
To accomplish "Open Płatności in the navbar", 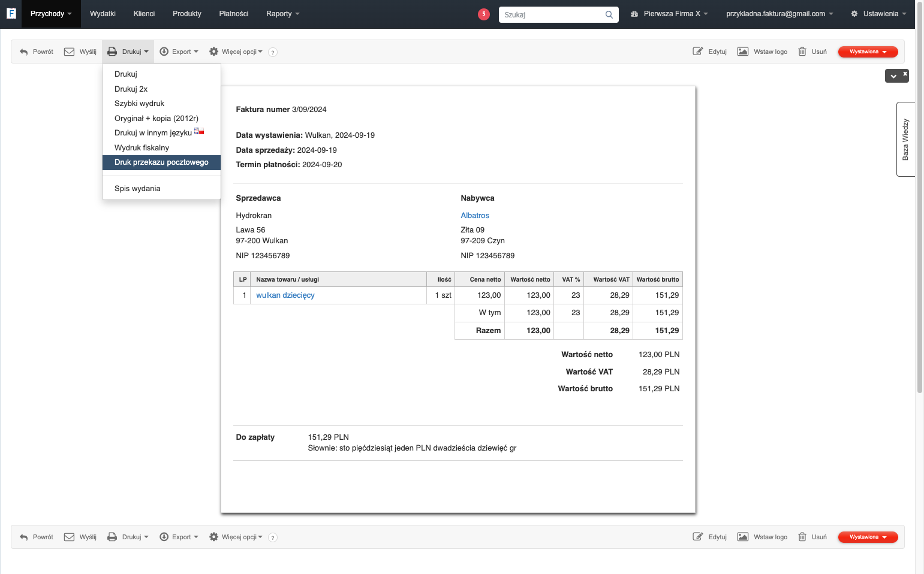I will (234, 14).
